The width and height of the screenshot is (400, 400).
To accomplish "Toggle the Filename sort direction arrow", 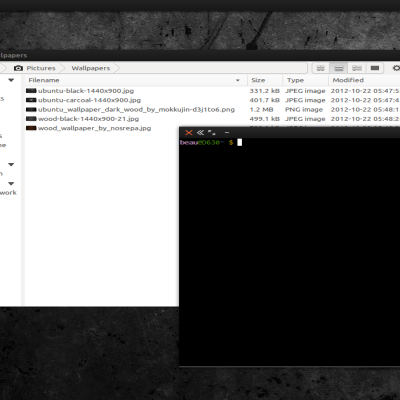I will (x=238, y=80).
